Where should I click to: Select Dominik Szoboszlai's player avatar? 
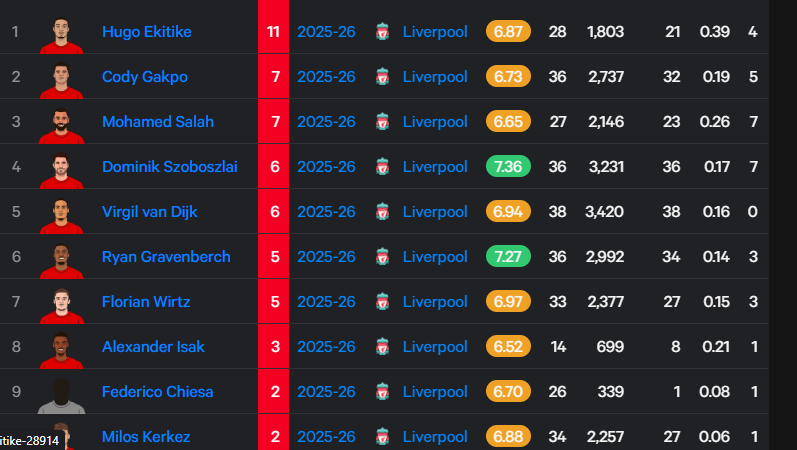click(x=62, y=170)
